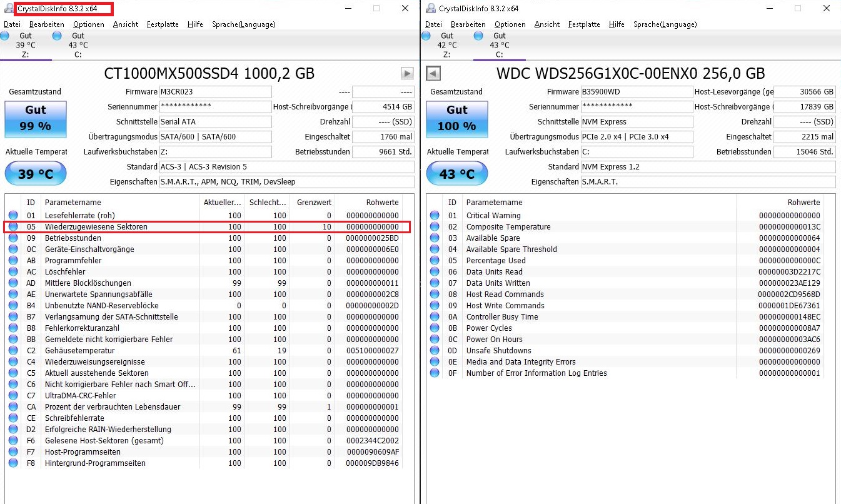Click Übertragungsmodus field SATA/600 | SATA/600
This screenshot has height=504, width=841.
tap(216, 137)
